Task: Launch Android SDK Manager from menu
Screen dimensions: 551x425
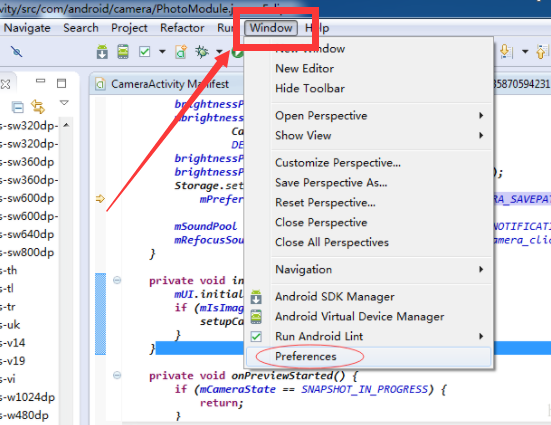Action: (369, 297)
